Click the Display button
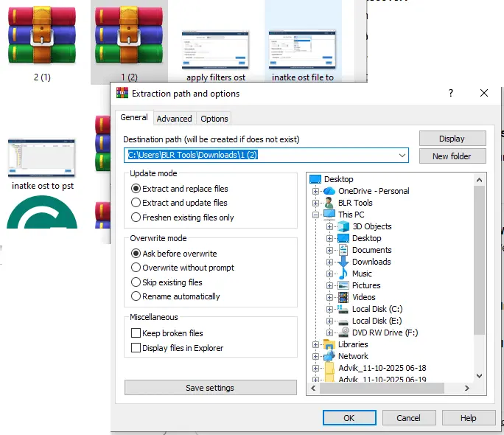The width and height of the screenshot is (504, 435). click(x=452, y=139)
